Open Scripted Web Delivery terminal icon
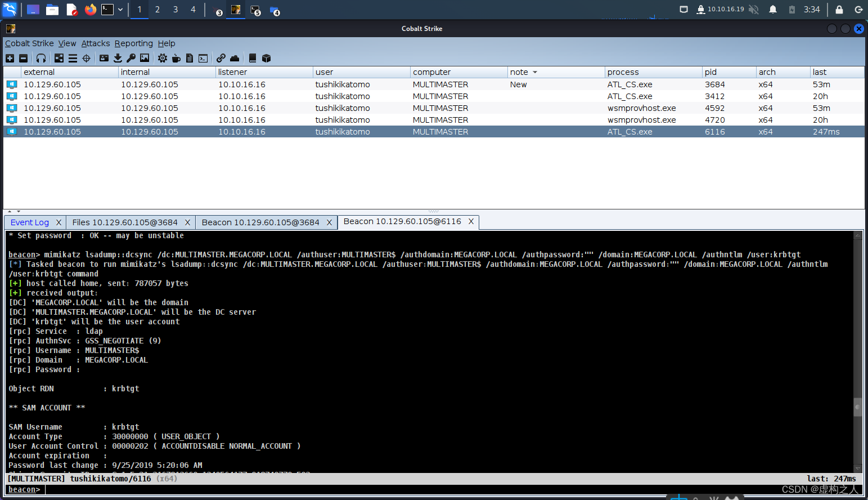Viewport: 868px width, 500px height. 203,58
